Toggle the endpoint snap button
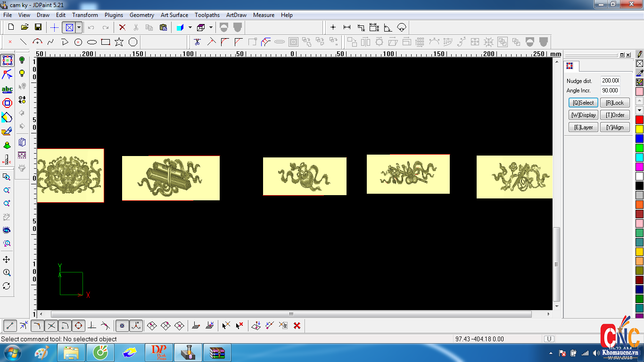644x362 pixels. [x=10, y=325]
